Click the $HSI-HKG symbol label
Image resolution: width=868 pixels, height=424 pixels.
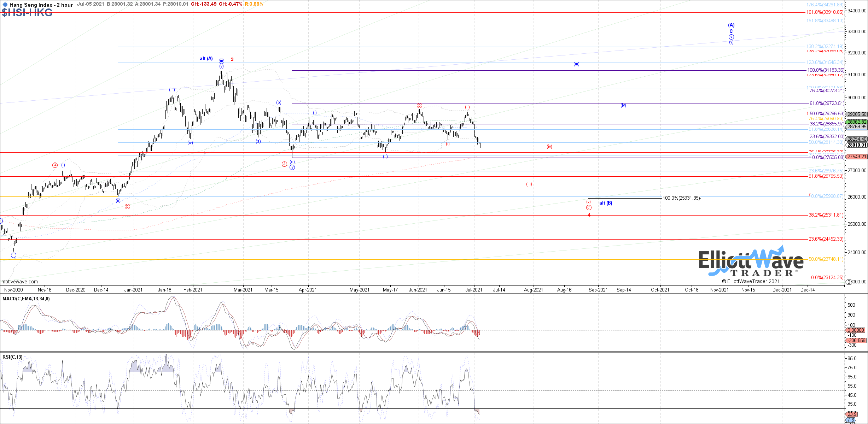27,13
